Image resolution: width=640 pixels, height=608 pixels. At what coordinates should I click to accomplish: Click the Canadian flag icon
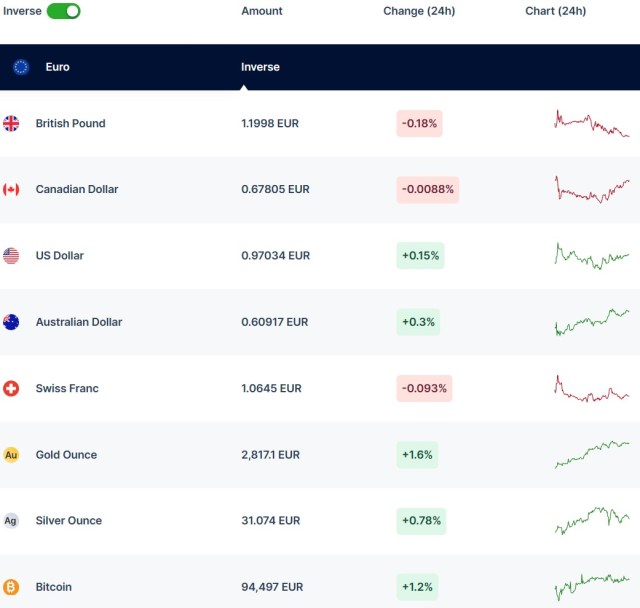tap(11, 190)
